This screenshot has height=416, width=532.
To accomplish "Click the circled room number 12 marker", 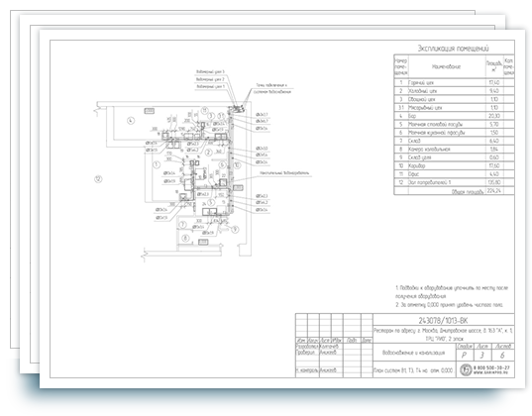I will (98, 179).
